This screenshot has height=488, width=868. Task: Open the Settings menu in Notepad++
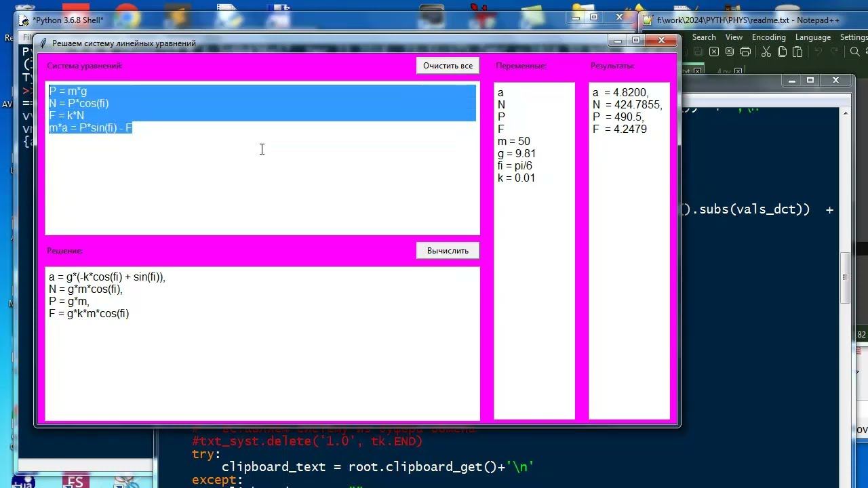point(854,37)
